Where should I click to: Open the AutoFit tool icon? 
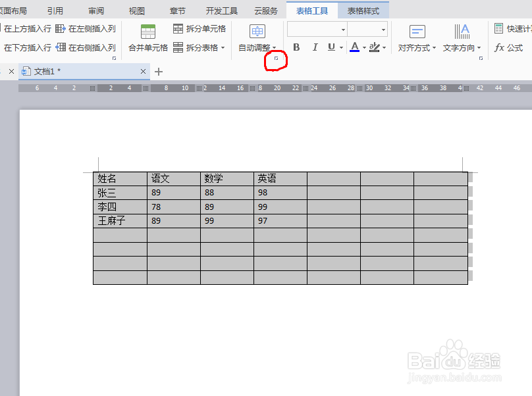pyautogui.click(x=257, y=30)
